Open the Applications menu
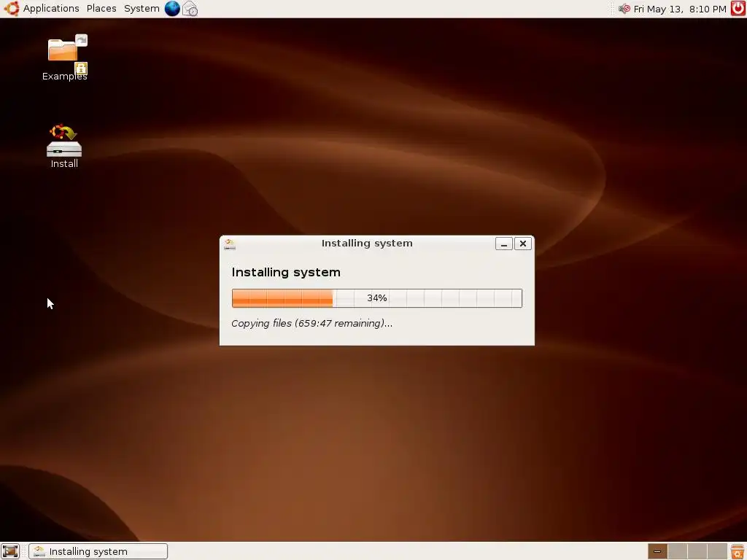Viewport: 747px width, 560px height. pyautogui.click(x=51, y=9)
